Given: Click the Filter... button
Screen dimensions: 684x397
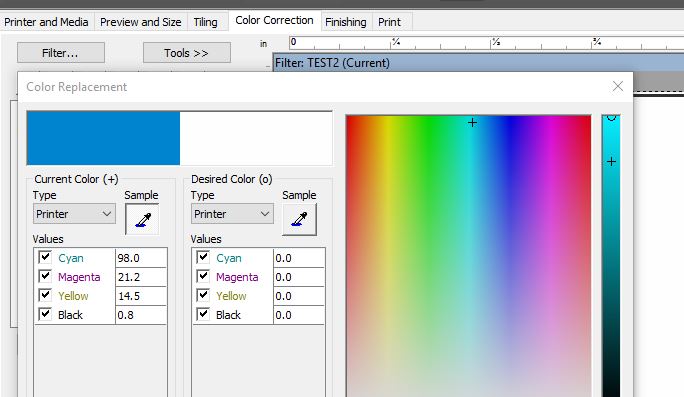Looking at the screenshot, I should (x=61, y=53).
